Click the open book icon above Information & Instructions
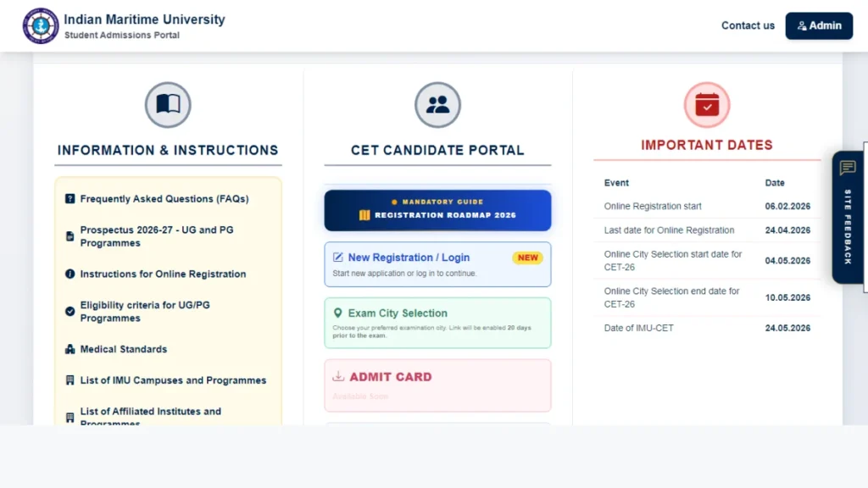868x488 pixels. (168, 105)
